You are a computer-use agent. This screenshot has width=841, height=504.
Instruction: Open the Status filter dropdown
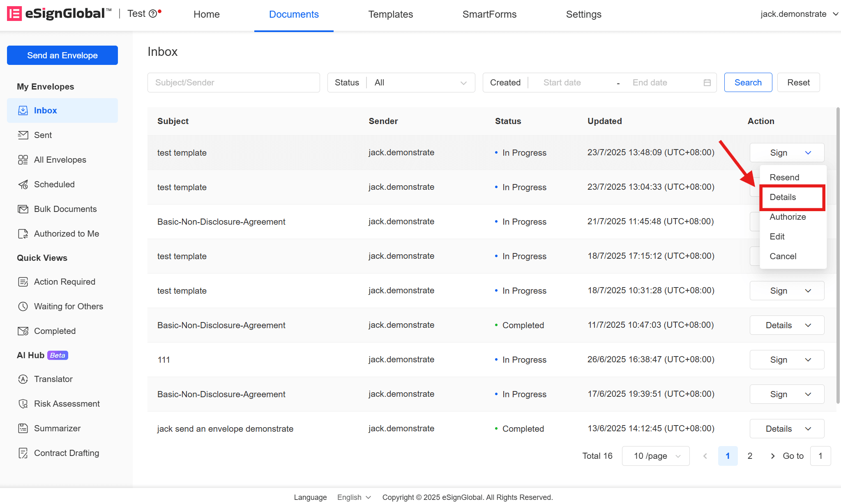coord(401,83)
